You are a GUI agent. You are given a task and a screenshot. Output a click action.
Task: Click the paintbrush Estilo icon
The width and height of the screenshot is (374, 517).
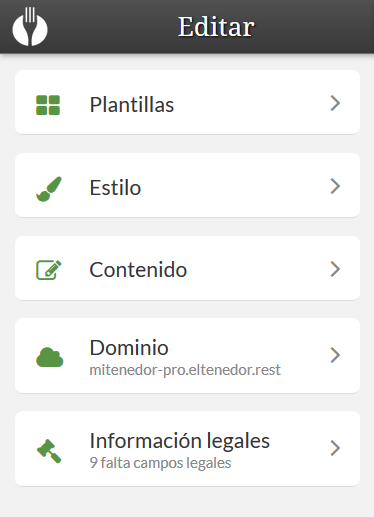pyautogui.click(x=49, y=189)
